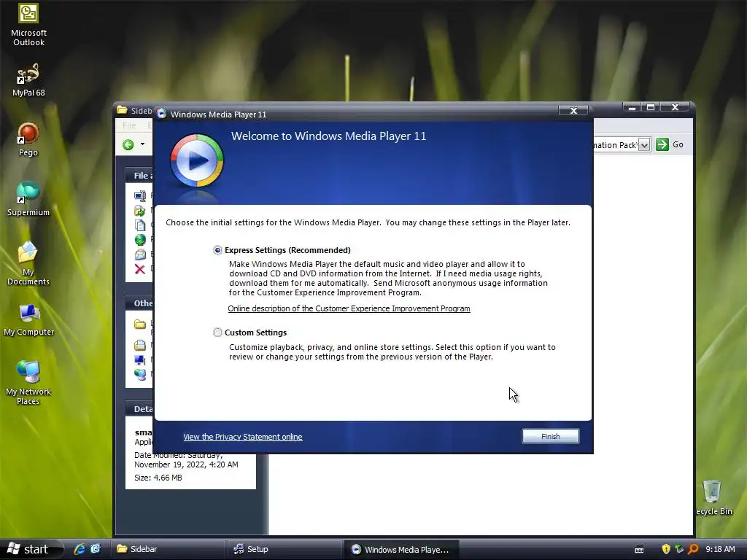The height and width of the screenshot is (560, 747).
Task: Select the Custom Settings radio button
Action: coord(217,332)
